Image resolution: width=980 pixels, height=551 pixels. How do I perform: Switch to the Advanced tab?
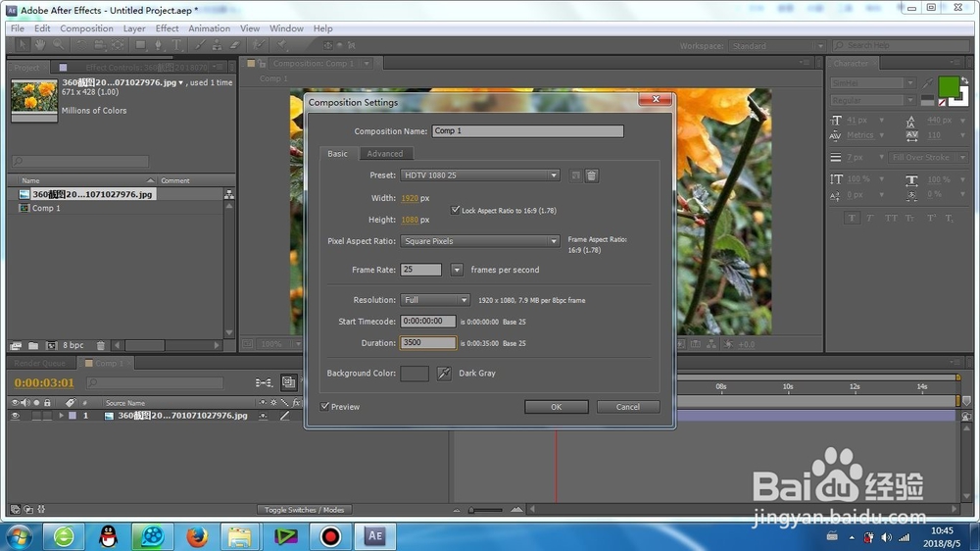tap(384, 154)
